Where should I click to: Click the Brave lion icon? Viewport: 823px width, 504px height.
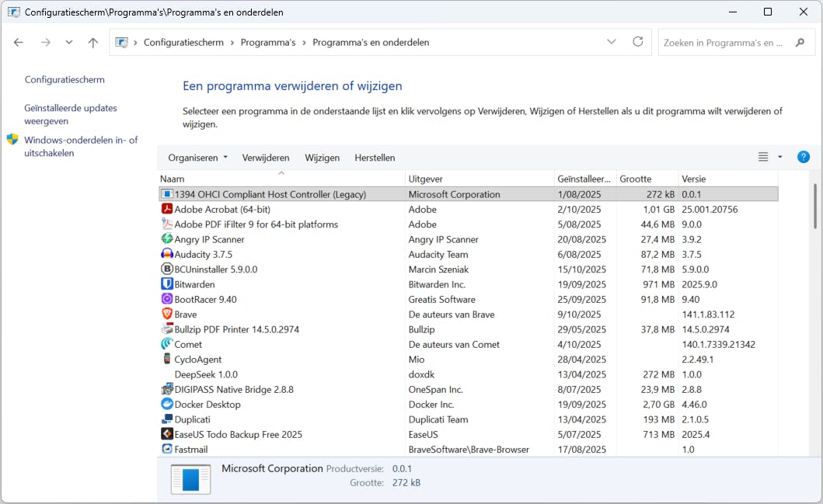[x=167, y=315]
